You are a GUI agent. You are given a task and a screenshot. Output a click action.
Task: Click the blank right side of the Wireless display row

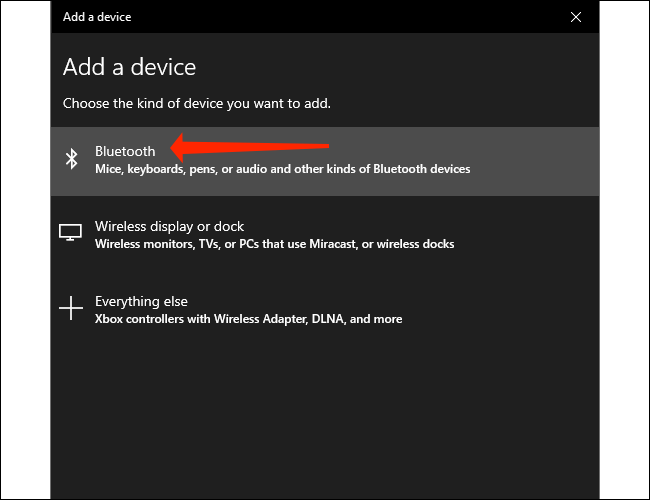[x=540, y=234]
